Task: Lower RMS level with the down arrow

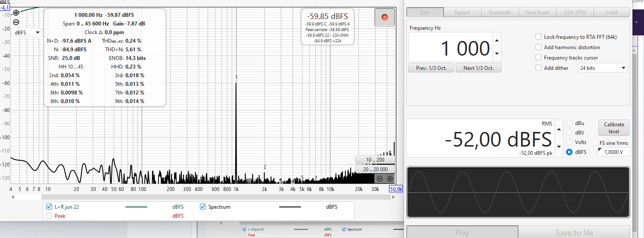Action: (x=559, y=147)
